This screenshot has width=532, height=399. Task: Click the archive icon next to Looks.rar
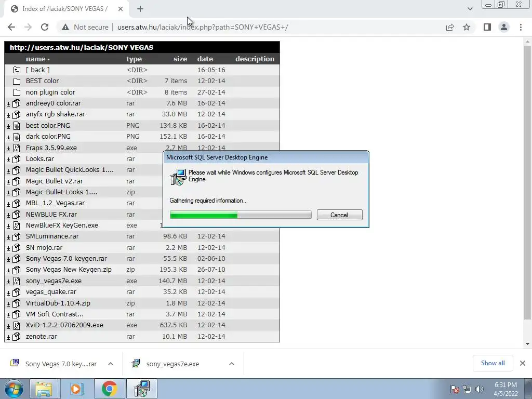pyautogui.click(x=16, y=159)
